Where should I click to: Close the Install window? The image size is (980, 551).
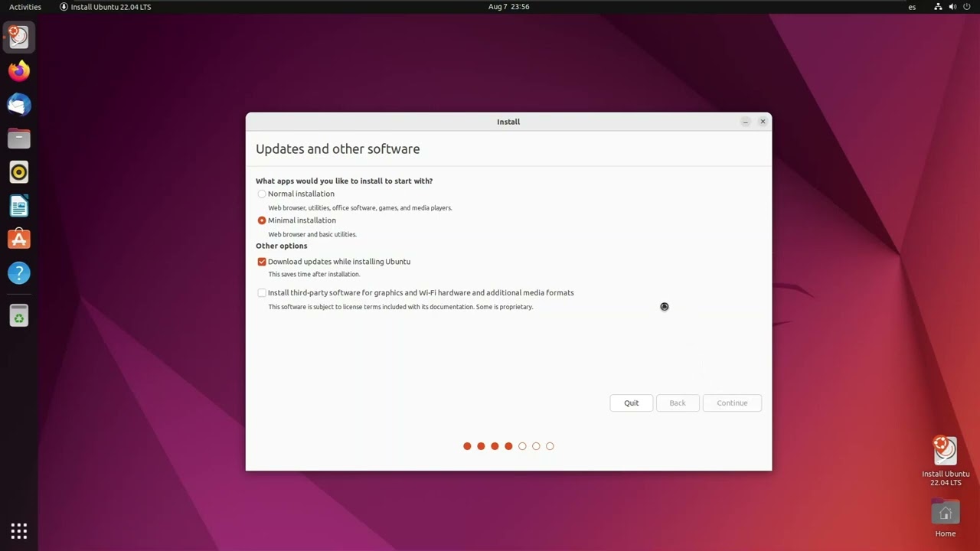(x=763, y=122)
